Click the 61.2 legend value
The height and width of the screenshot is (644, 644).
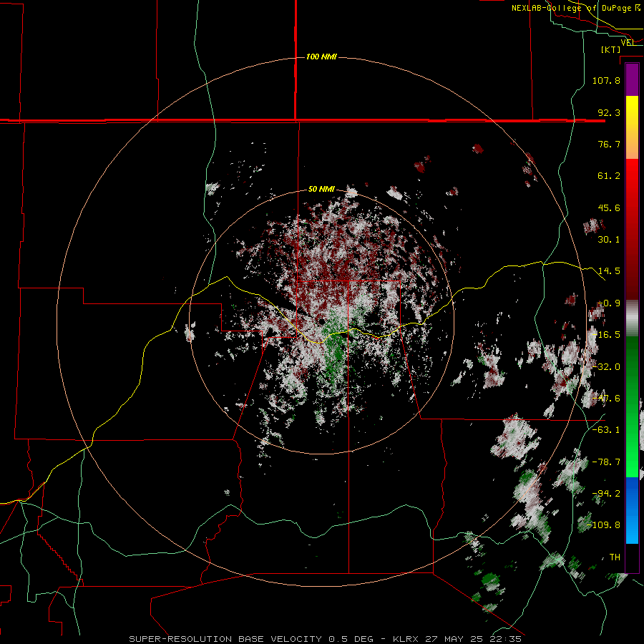click(x=609, y=176)
